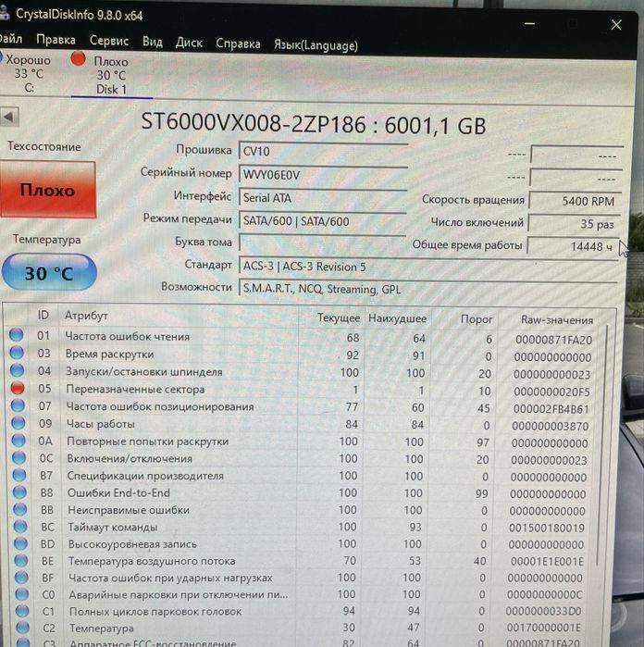Click blue status icon for attribute 01
This screenshot has width=644, height=647.
pyautogui.click(x=16, y=335)
